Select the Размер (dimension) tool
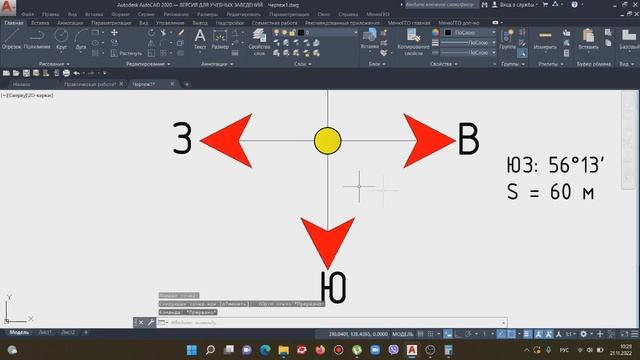 pos(220,39)
